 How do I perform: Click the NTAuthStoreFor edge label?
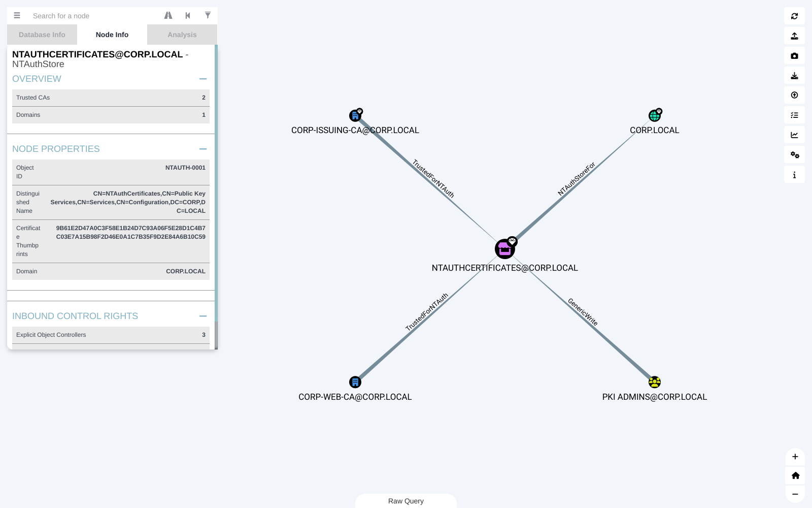(577, 179)
